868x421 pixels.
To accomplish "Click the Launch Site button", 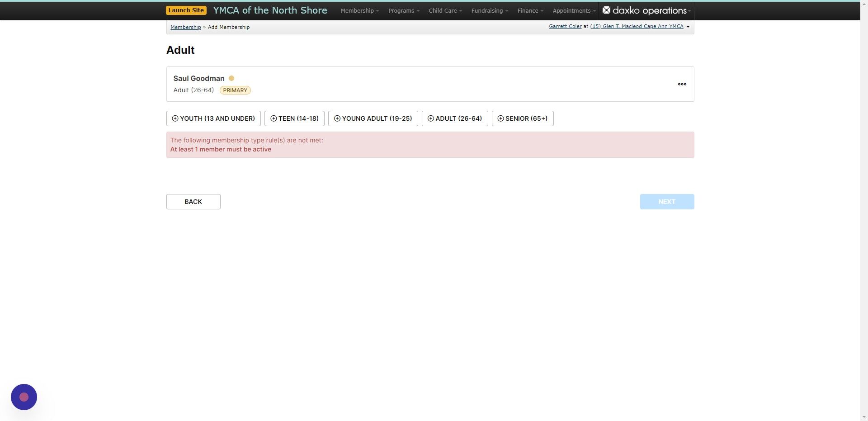I will click(x=186, y=10).
